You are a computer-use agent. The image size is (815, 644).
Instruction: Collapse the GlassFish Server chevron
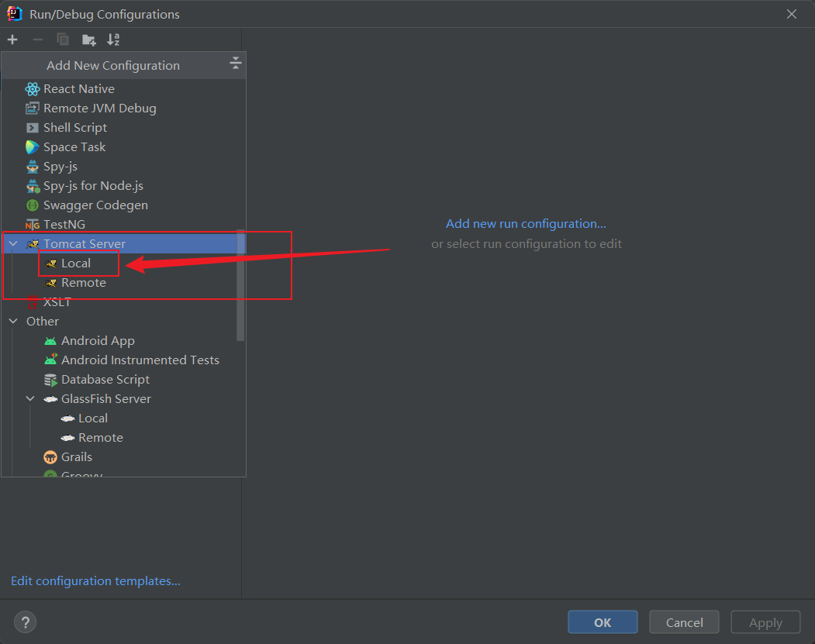pyautogui.click(x=31, y=399)
